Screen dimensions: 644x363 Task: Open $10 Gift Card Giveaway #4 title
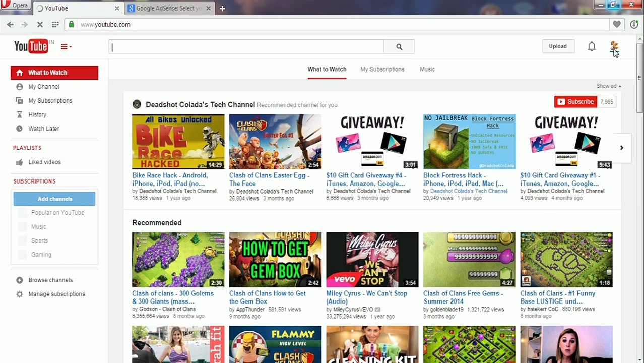pyautogui.click(x=366, y=179)
